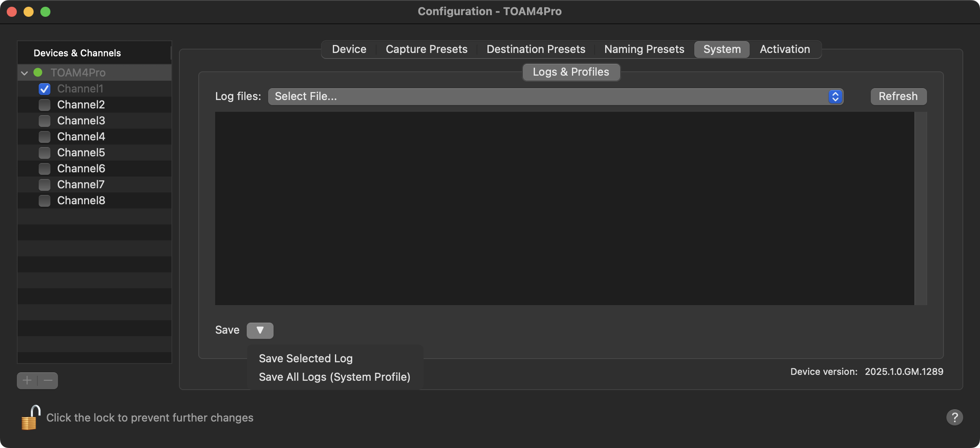Click the unlocked padlock icon
Viewport: 980px width, 448px height.
coord(31,417)
